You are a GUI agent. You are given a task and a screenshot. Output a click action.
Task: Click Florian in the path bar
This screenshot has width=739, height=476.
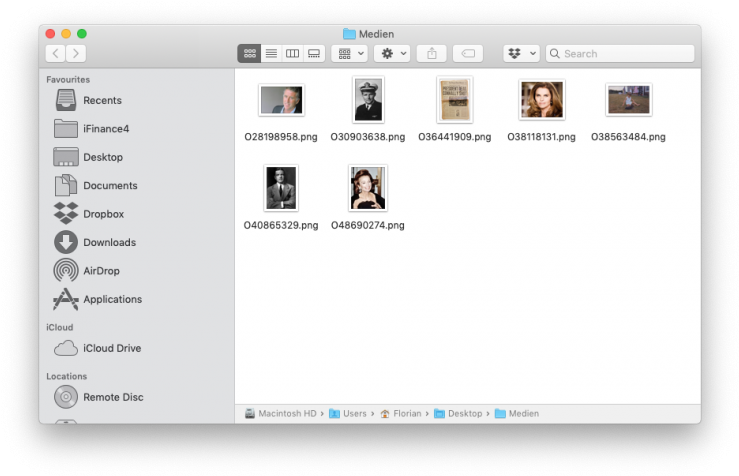tap(401, 414)
